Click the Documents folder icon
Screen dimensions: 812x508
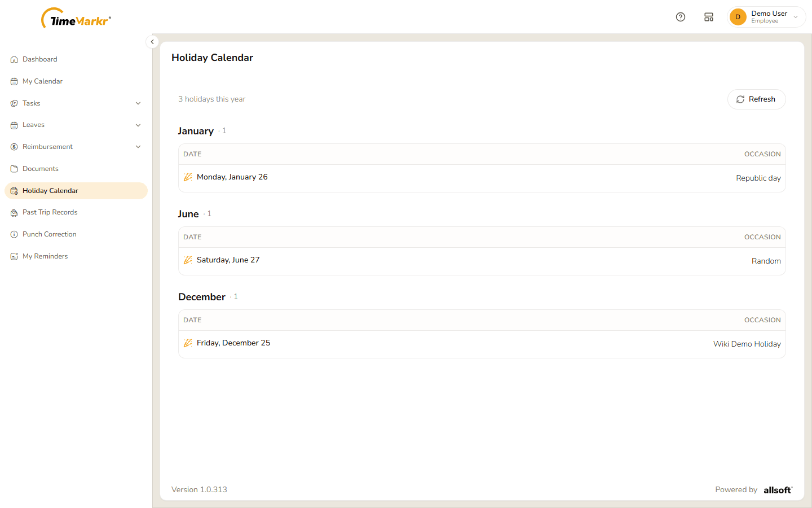click(14, 169)
